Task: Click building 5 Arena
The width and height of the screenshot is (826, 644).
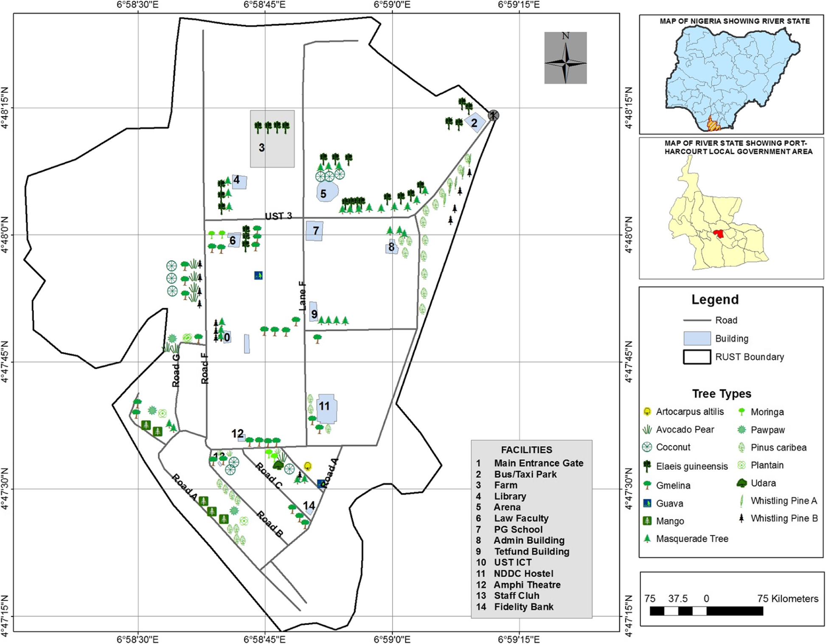Action: click(x=327, y=191)
